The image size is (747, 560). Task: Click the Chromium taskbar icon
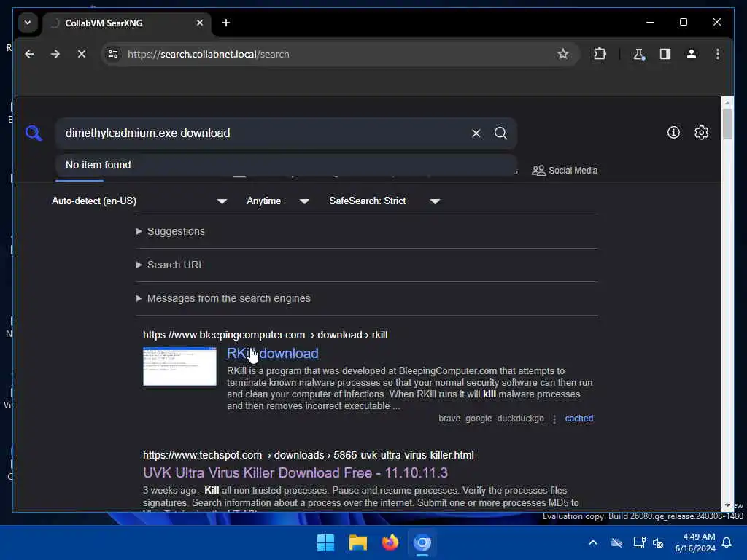pyautogui.click(x=422, y=542)
